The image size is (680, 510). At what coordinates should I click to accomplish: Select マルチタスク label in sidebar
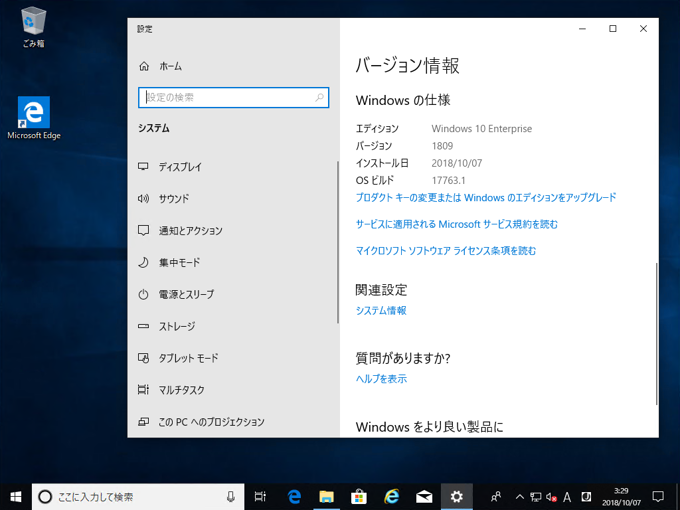[181, 390]
